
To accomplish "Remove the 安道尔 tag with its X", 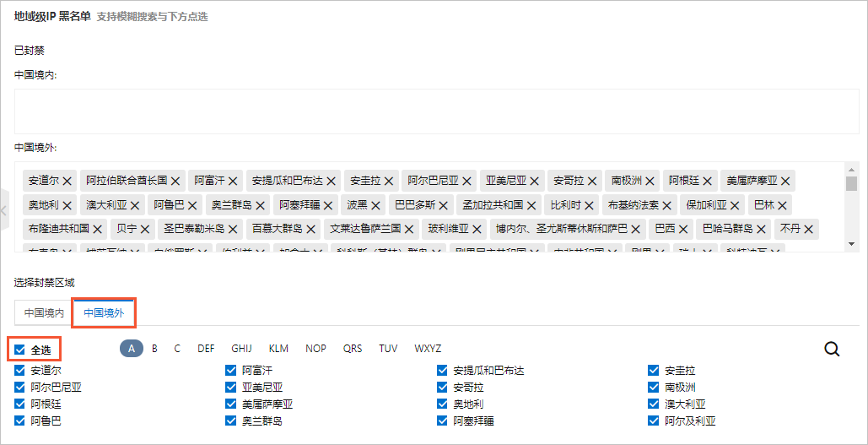I will (x=67, y=181).
